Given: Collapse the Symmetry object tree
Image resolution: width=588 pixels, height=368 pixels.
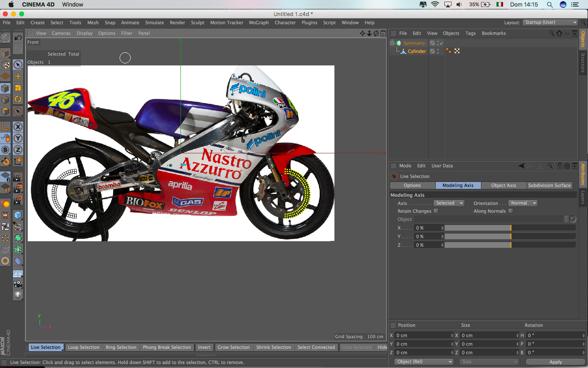Looking at the screenshot, I should pos(392,43).
